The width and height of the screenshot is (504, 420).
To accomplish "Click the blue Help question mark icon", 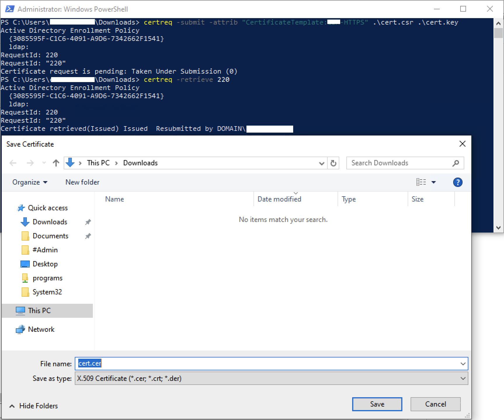I will point(458,182).
